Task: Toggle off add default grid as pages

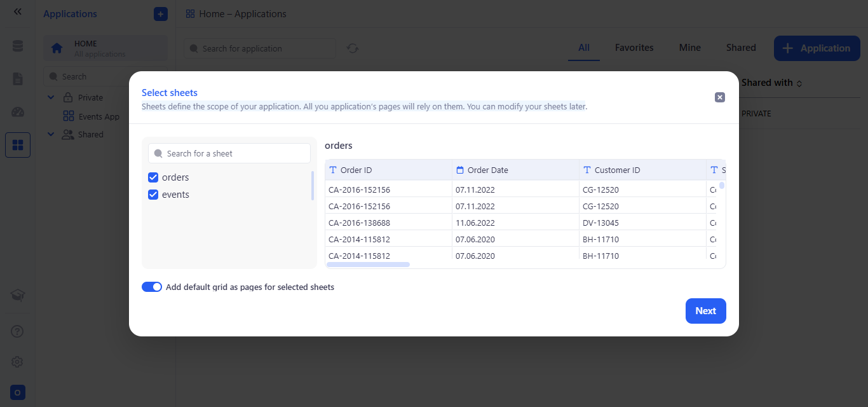Action: (152, 287)
